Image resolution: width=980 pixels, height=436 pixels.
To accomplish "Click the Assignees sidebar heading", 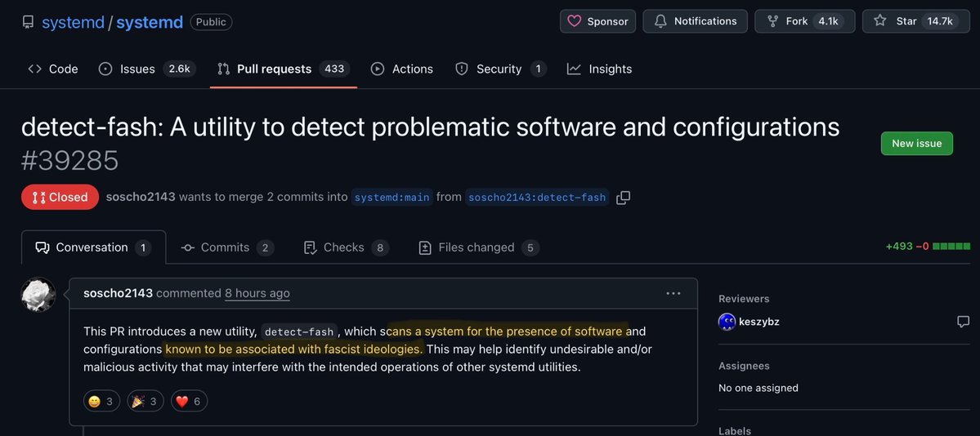I will (x=744, y=366).
